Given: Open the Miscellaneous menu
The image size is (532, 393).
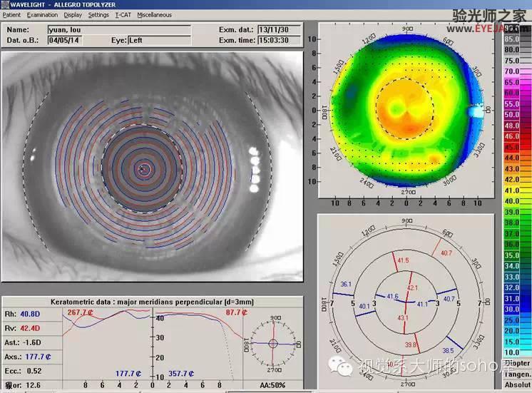Looking at the screenshot, I should pos(154,15).
